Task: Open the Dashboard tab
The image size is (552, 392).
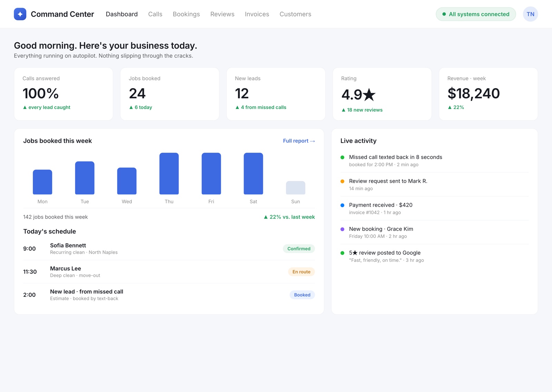Action: (122, 14)
